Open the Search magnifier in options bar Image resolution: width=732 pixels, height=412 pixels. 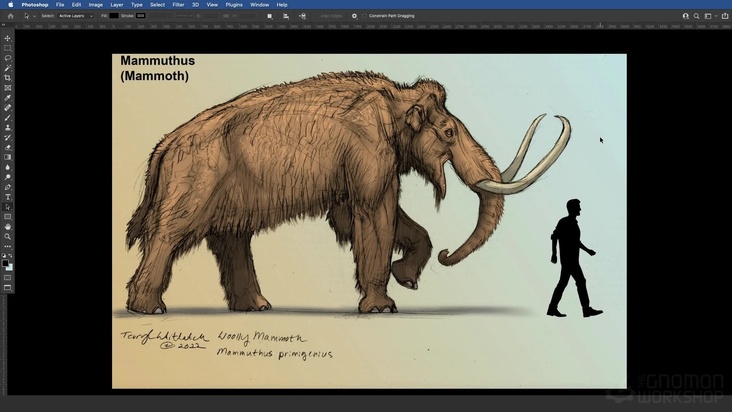pyautogui.click(x=697, y=16)
